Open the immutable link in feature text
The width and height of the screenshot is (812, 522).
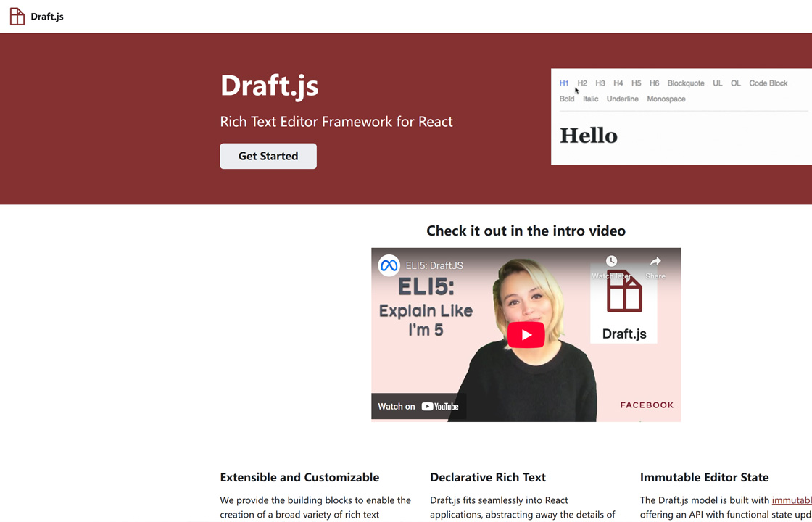pos(792,500)
